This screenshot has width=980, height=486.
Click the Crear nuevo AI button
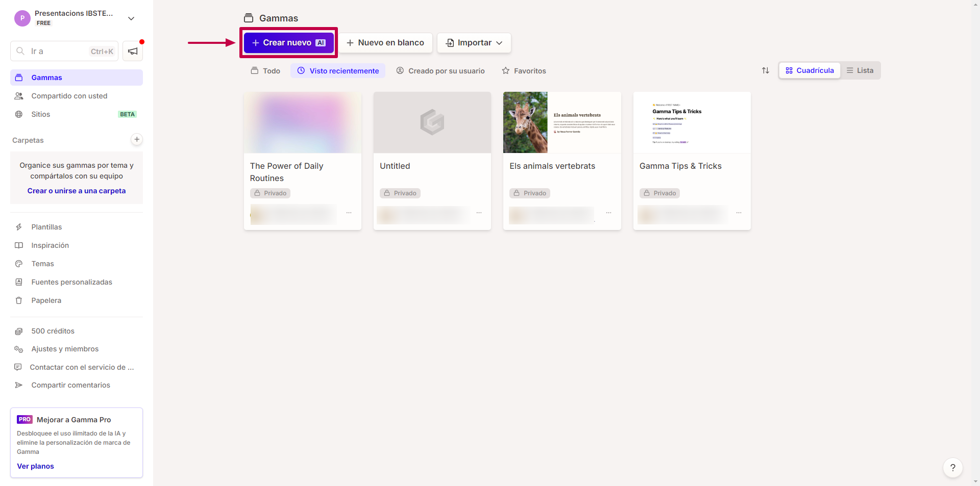click(288, 43)
